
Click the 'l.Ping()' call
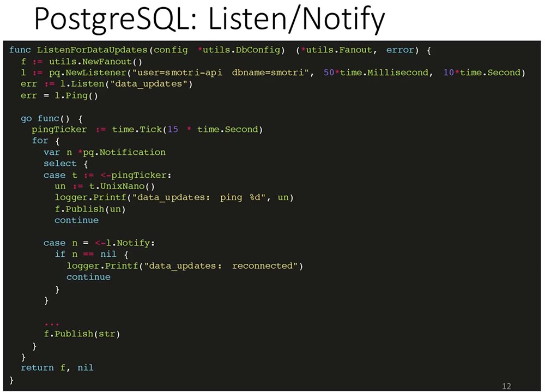click(76, 95)
